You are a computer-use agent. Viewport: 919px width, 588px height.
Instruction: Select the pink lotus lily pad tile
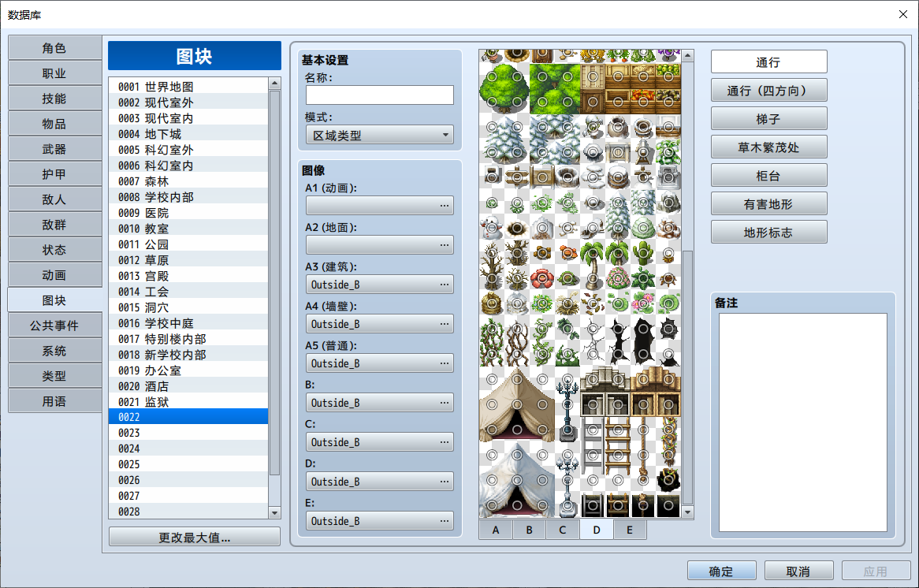point(643,303)
